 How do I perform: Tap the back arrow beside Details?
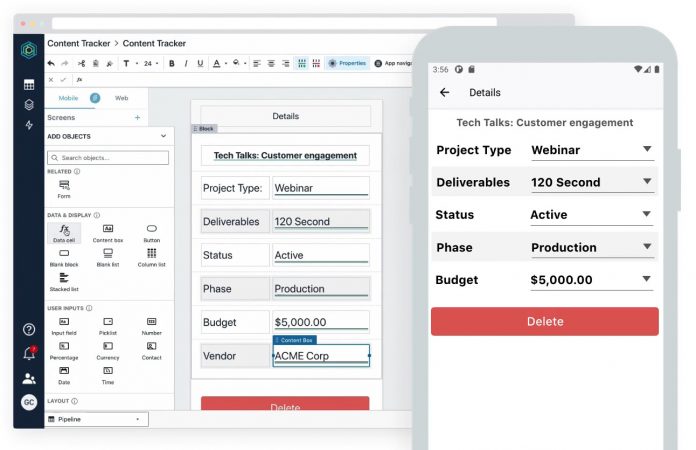point(445,93)
